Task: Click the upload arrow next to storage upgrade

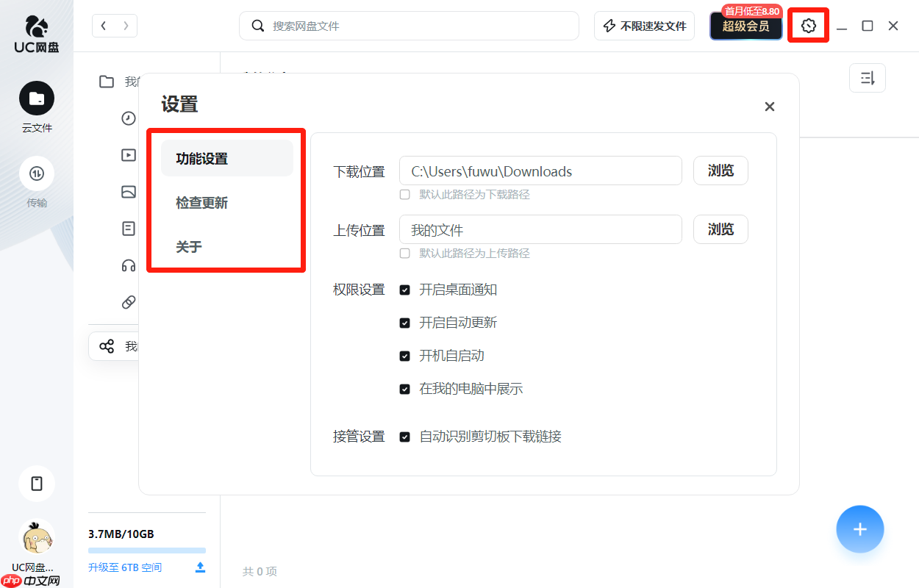Action: [200, 567]
